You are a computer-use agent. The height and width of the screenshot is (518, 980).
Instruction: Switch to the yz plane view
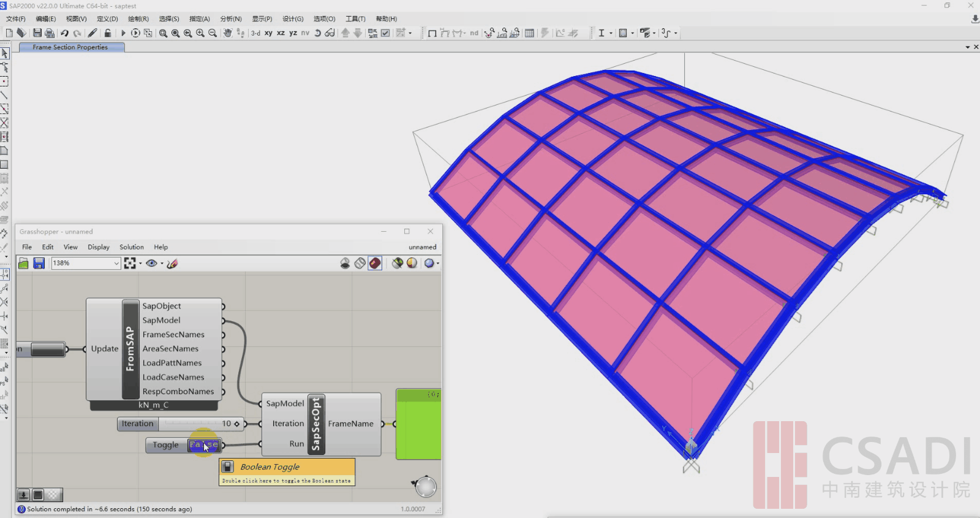point(293,33)
